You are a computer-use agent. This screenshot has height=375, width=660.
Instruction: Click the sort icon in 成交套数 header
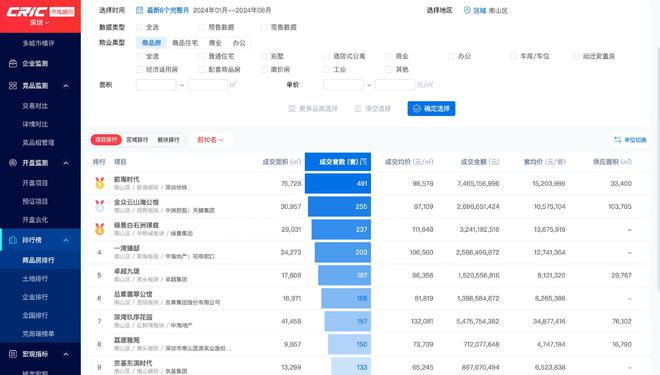(364, 162)
